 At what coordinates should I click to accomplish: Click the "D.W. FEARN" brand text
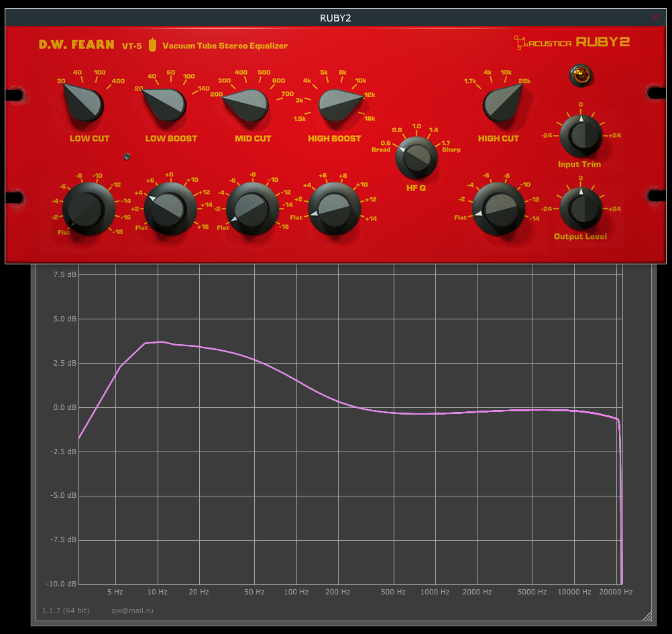pyautogui.click(x=76, y=44)
